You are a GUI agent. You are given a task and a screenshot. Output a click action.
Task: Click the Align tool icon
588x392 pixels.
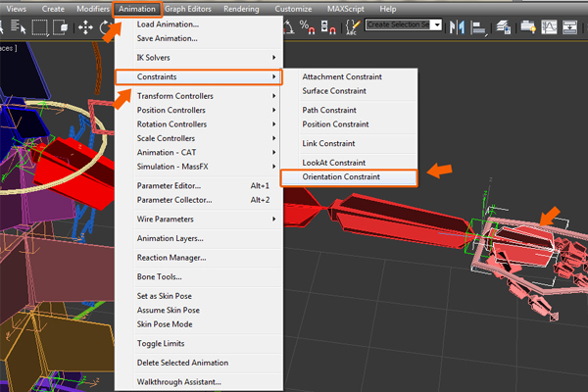479,27
